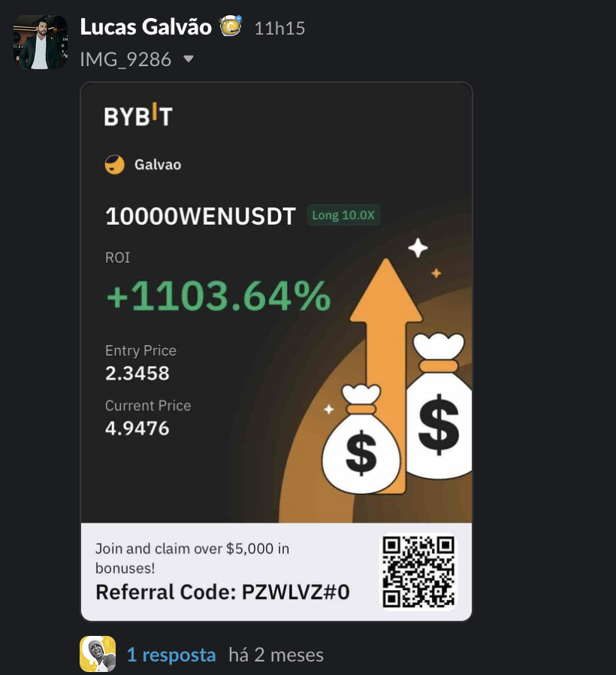This screenshot has width=616, height=675.
Task: Open Lucas Galvão's profile avatar
Action: 41,42
